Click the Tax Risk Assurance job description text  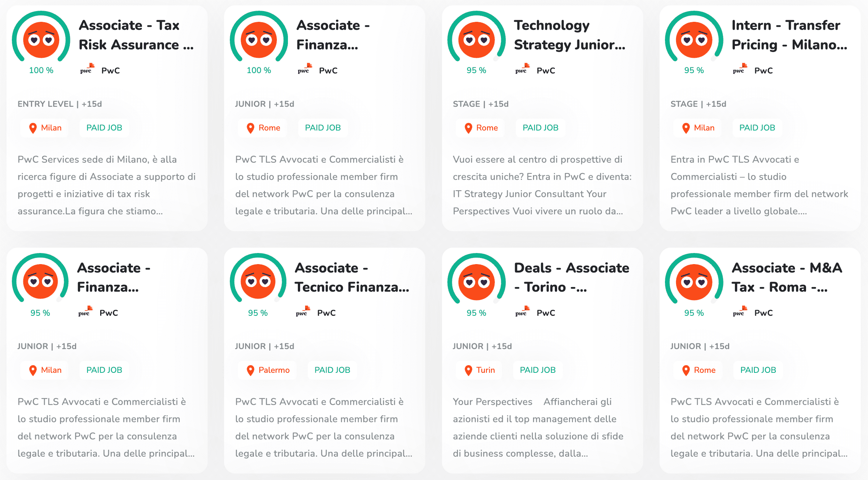click(107, 185)
